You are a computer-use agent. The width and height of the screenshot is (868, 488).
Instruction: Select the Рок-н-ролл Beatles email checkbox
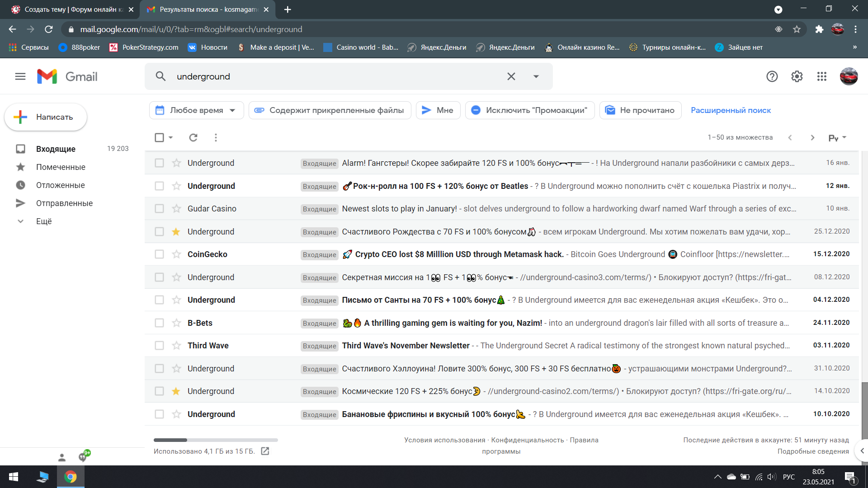coord(159,186)
